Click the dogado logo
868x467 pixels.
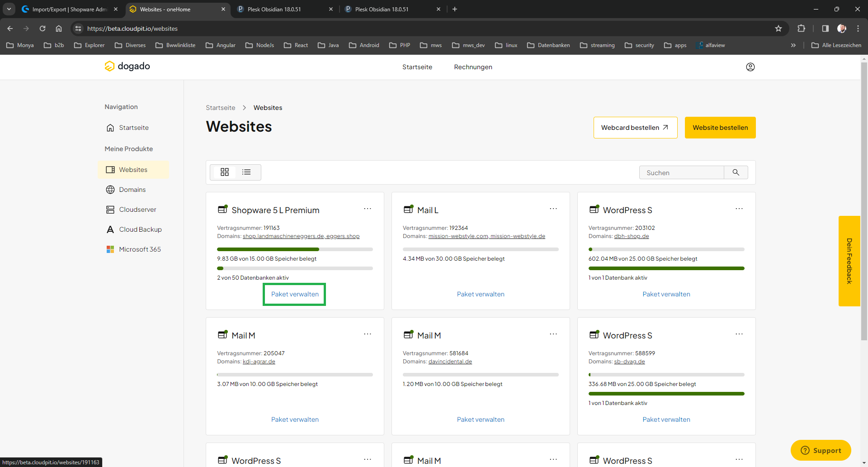coord(127,66)
